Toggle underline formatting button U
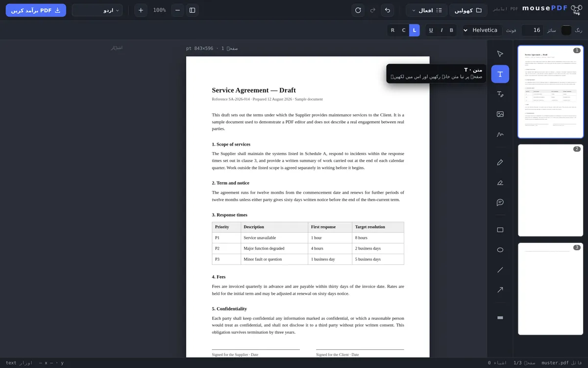 431,30
